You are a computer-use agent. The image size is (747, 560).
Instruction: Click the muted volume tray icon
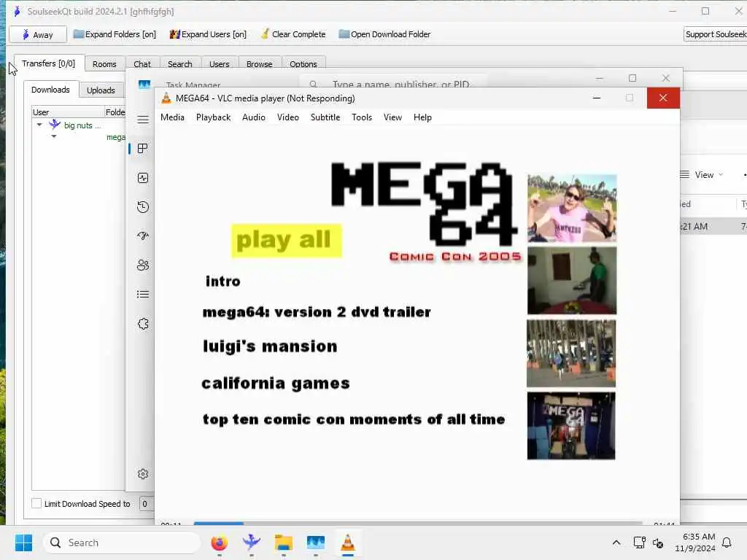(658, 542)
